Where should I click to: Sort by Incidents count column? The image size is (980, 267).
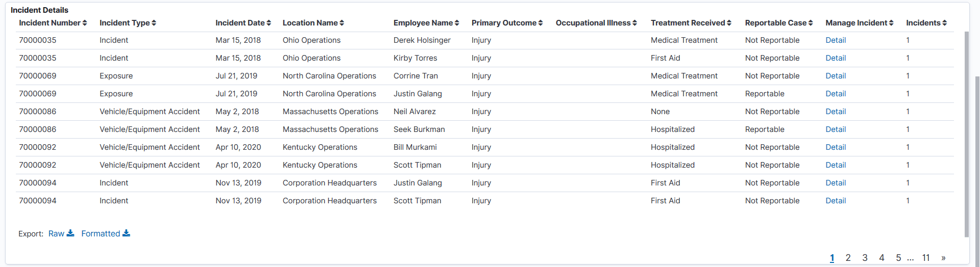tap(944, 23)
